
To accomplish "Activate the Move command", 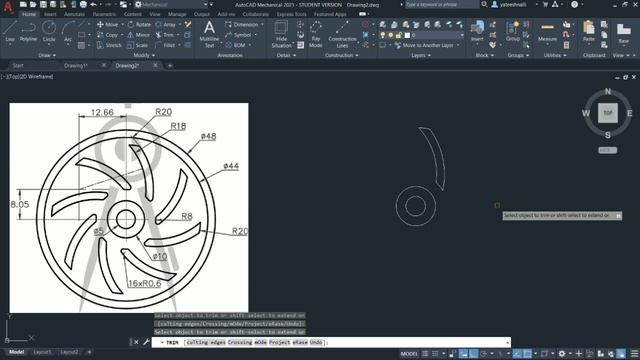I will click(108, 24).
